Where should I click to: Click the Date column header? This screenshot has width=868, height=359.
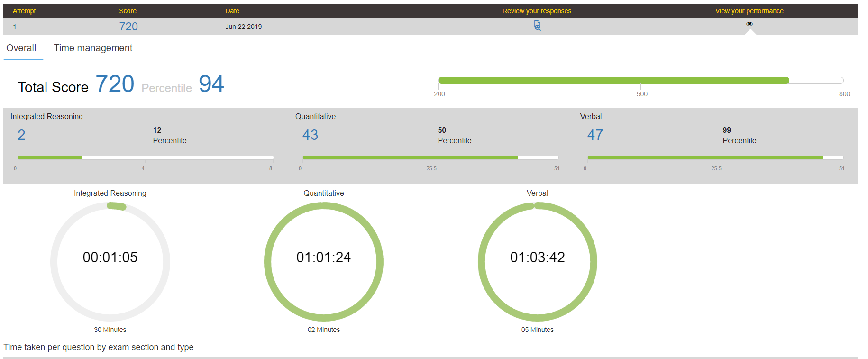tap(232, 11)
